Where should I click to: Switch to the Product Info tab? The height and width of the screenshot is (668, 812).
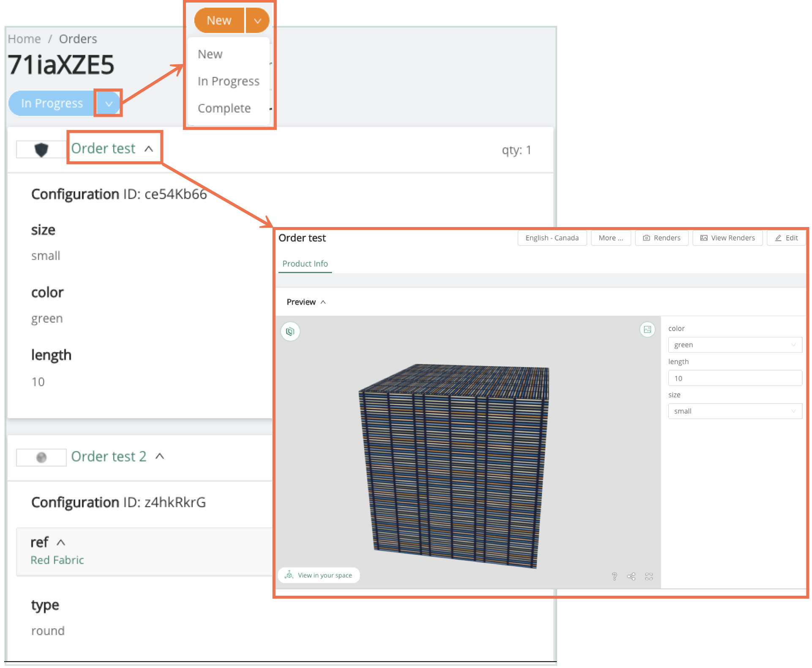(305, 264)
